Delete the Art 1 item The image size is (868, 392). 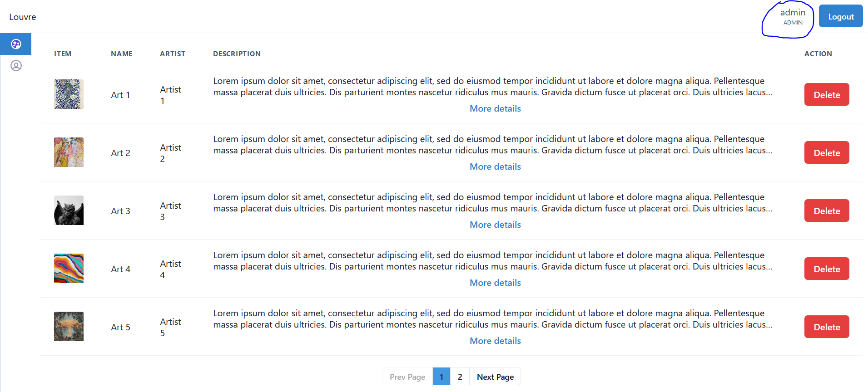[827, 94]
